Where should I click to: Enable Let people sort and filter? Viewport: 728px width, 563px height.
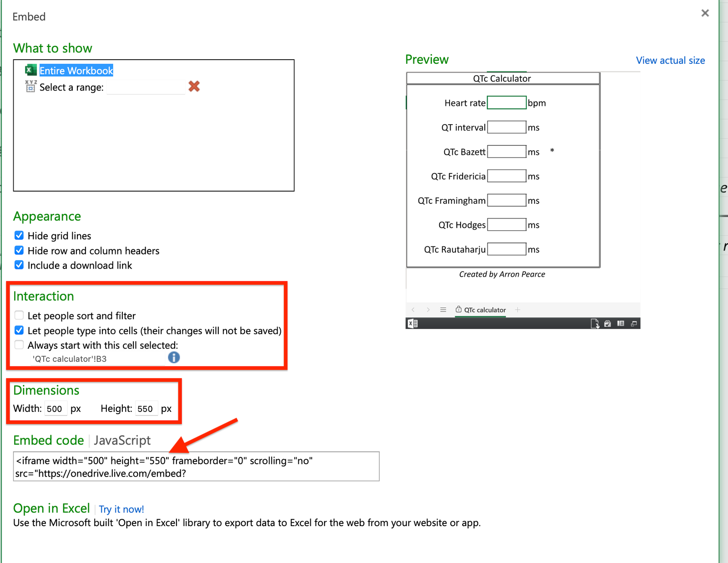click(19, 315)
